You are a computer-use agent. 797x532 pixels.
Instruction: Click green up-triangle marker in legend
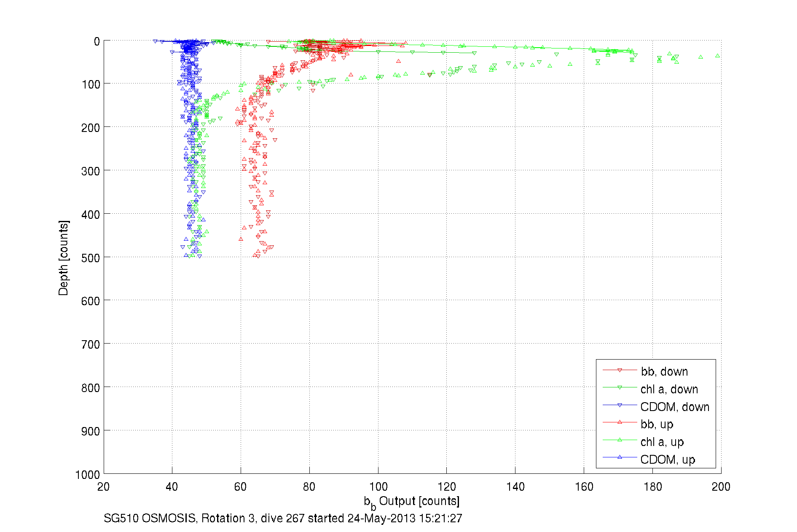click(620, 440)
